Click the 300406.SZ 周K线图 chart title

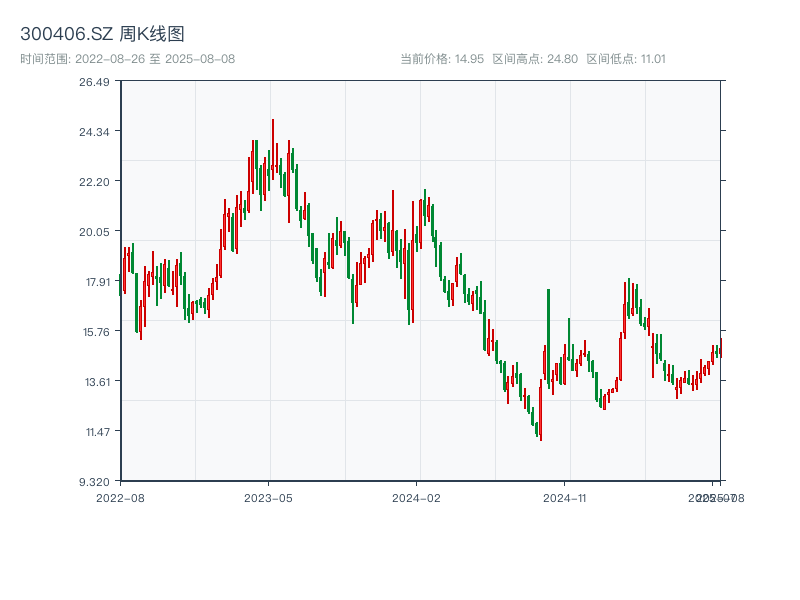[x=102, y=35]
